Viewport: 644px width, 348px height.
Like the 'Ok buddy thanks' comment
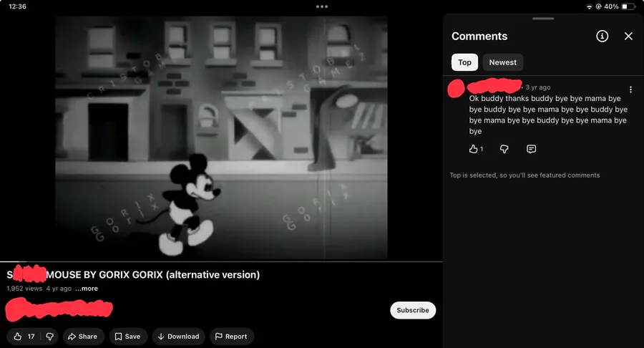(x=473, y=149)
